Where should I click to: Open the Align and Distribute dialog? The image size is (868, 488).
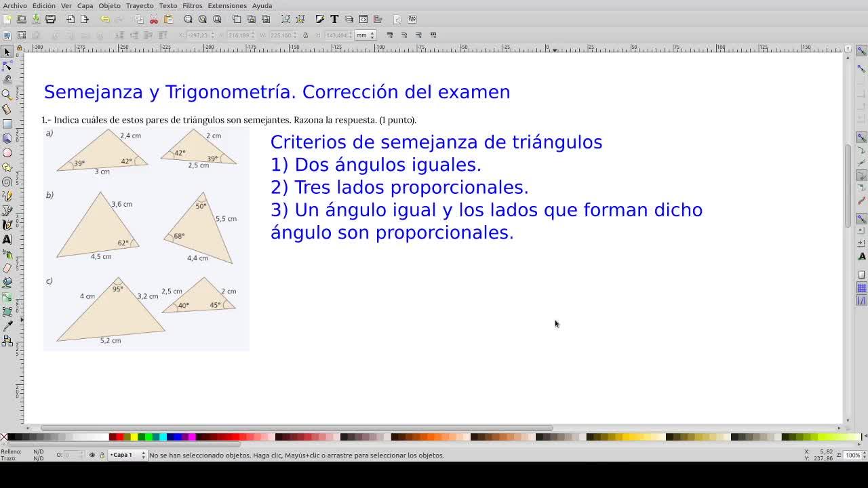tap(378, 19)
